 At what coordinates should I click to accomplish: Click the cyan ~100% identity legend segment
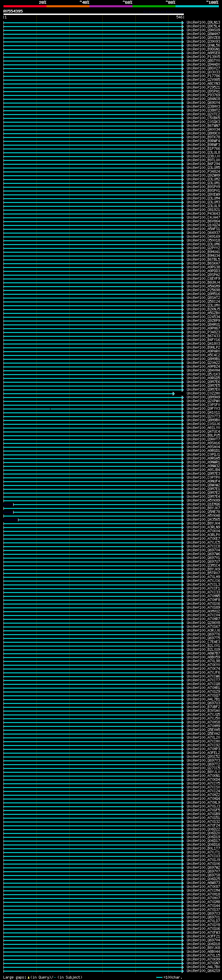[x=197, y=6]
